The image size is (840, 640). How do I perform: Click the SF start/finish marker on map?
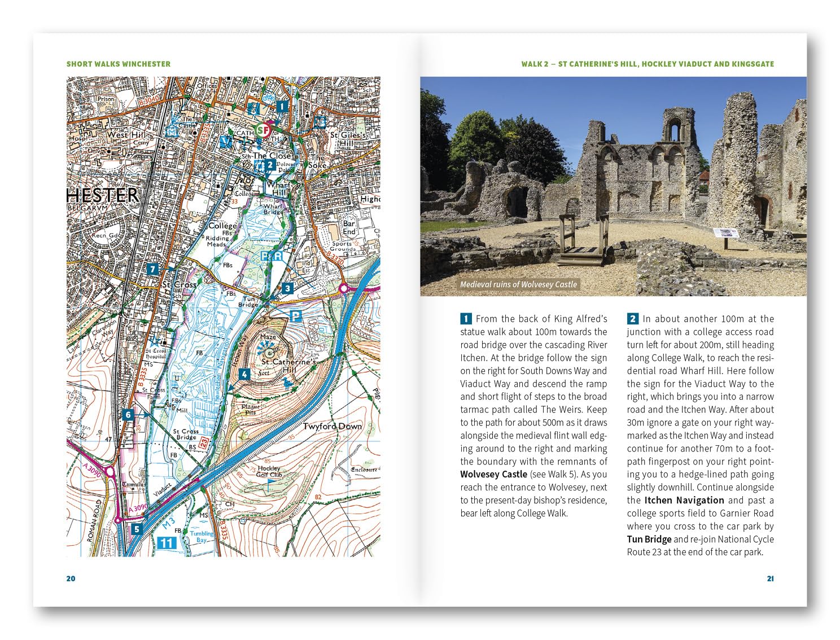[x=262, y=130]
